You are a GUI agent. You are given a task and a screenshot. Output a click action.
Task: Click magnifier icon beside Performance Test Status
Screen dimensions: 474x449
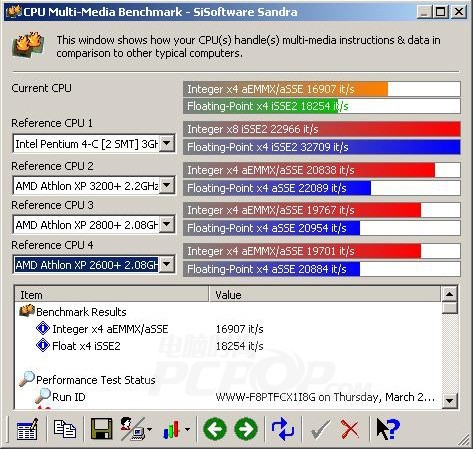coord(27,379)
